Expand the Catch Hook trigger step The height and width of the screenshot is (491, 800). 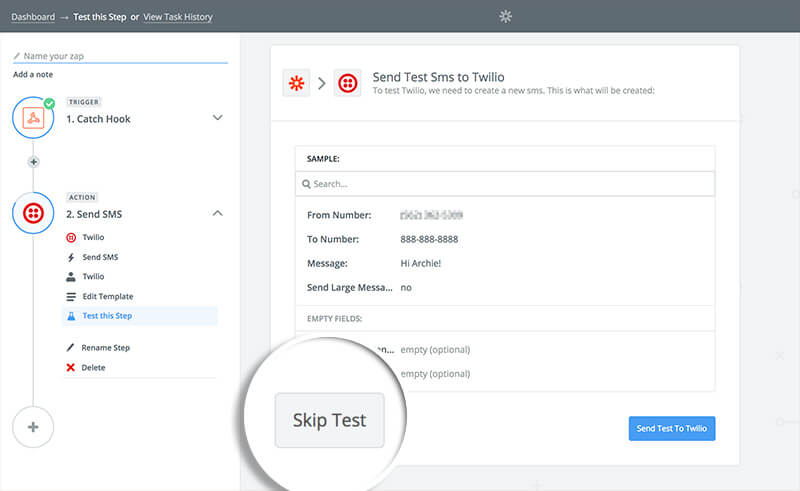point(217,118)
